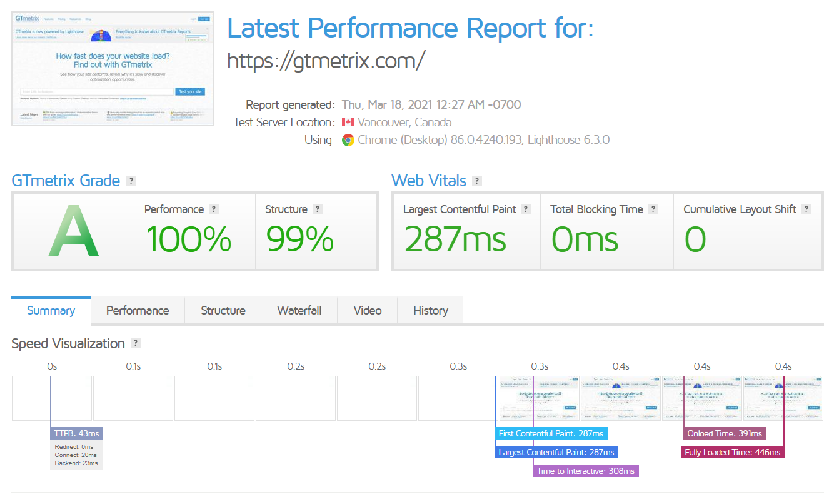Viewport: 834px width, 504px height.
Task: Click the Structure score help icon
Action: [x=318, y=209]
